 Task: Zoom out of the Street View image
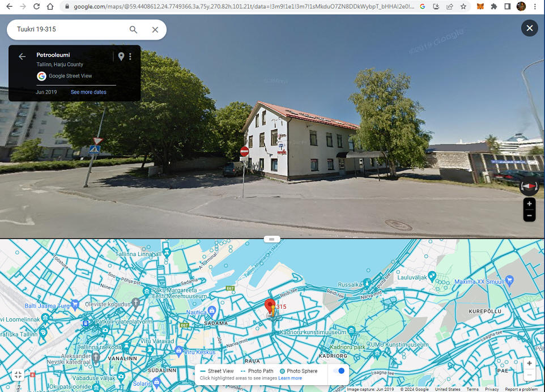coord(529,215)
